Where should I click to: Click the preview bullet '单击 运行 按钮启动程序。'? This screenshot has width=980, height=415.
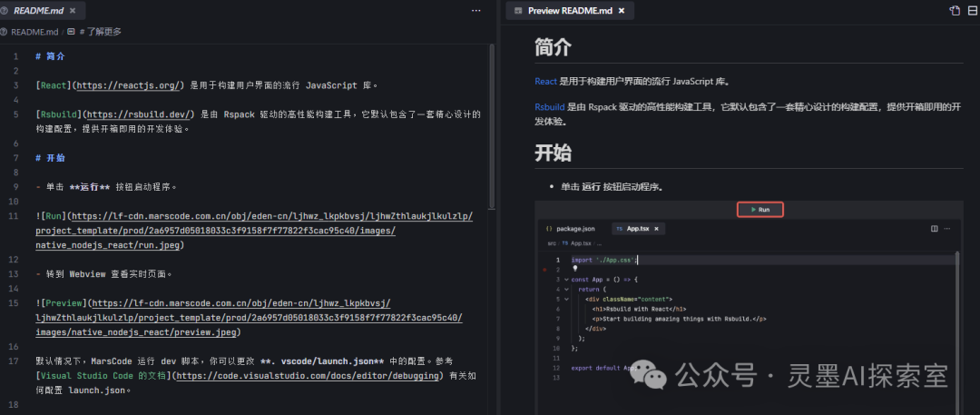[612, 187]
